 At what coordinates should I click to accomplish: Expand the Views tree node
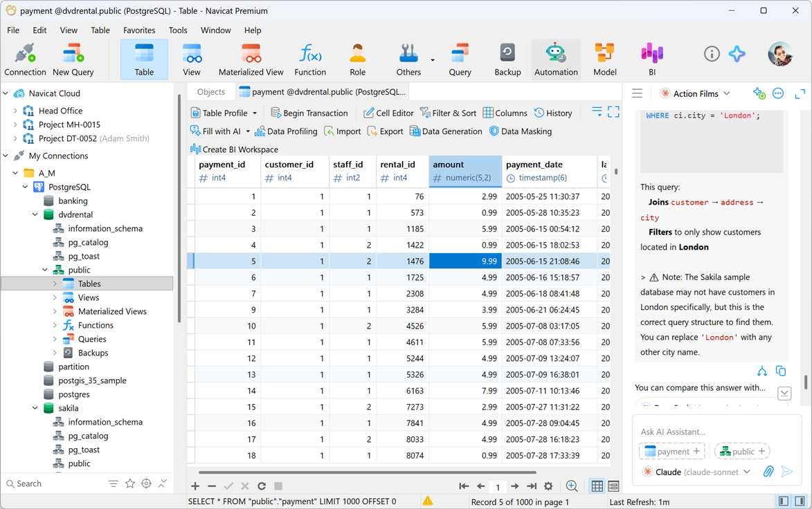(55, 297)
